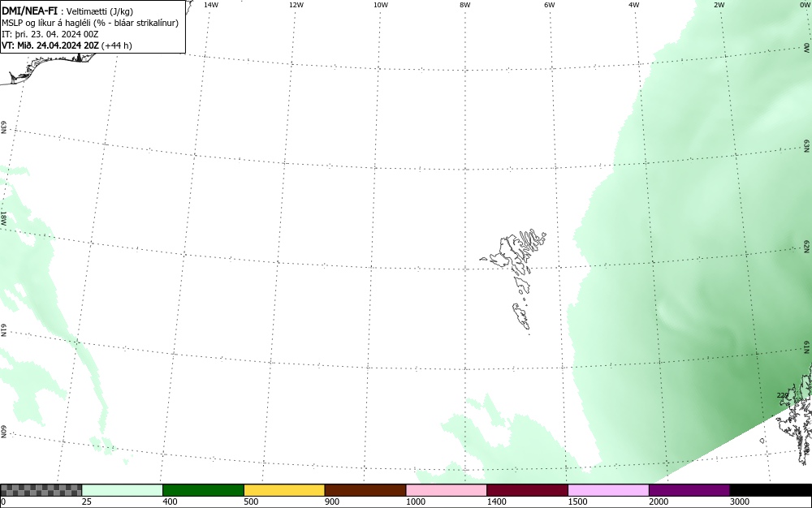
Task: Click the light mint 25–400 legend swatch
Action: (x=123, y=490)
